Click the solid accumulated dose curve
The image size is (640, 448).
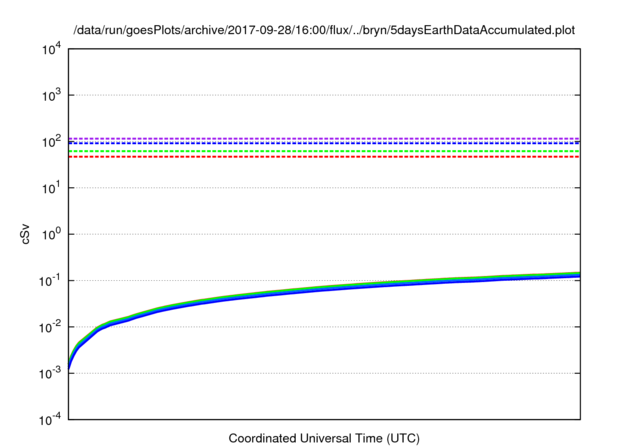[x=324, y=289]
